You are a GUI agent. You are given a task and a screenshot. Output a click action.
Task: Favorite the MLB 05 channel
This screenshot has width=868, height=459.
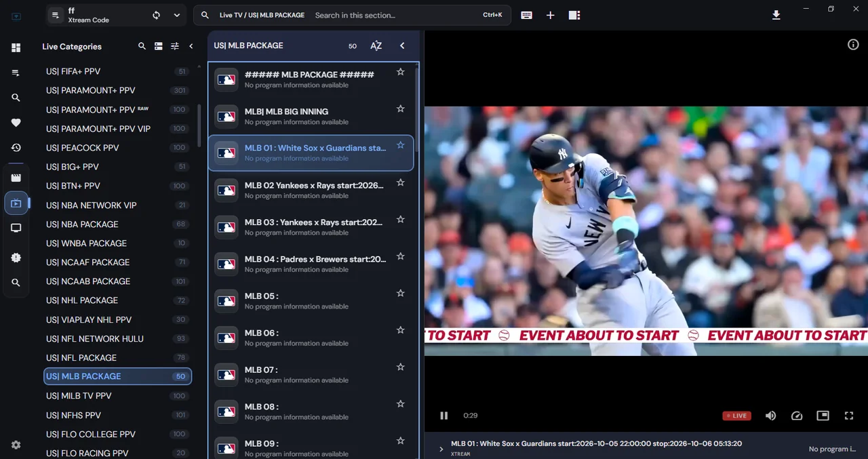point(400,293)
